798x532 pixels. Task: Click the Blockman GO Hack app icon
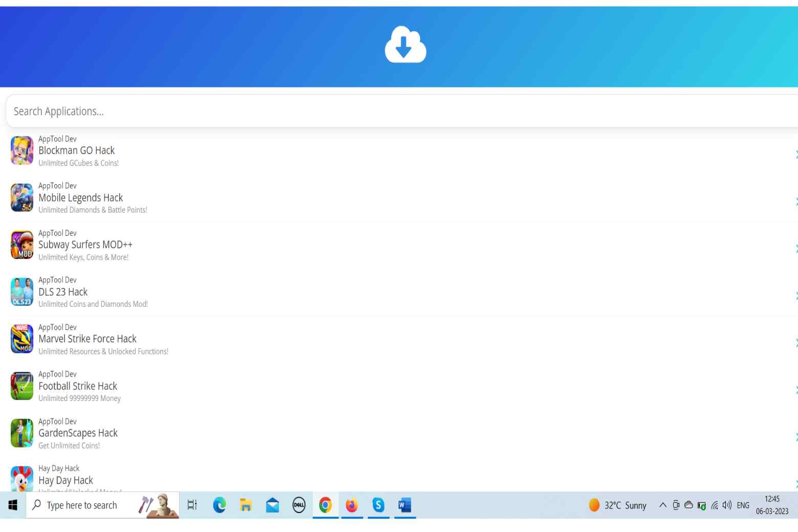(22, 150)
